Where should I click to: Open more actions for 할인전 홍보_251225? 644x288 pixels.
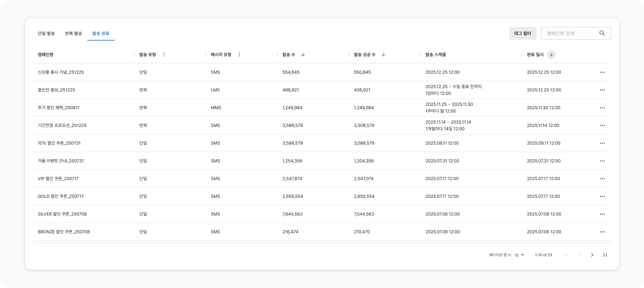coord(602,90)
